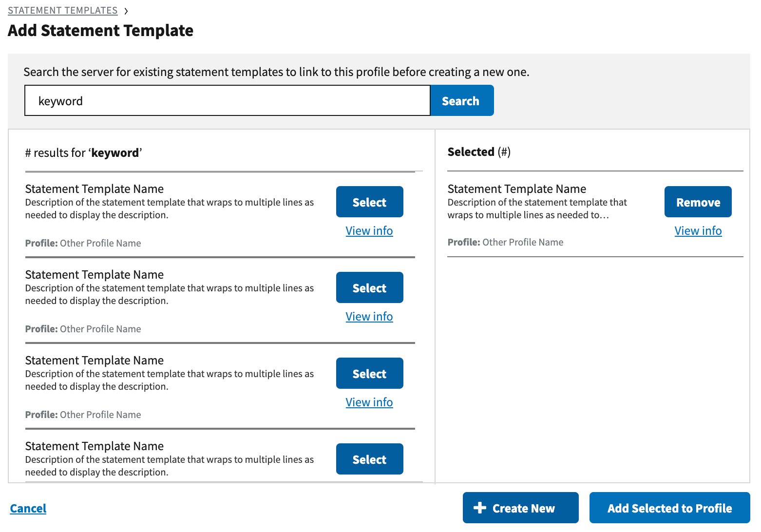Click the Create New button label

pos(523,509)
